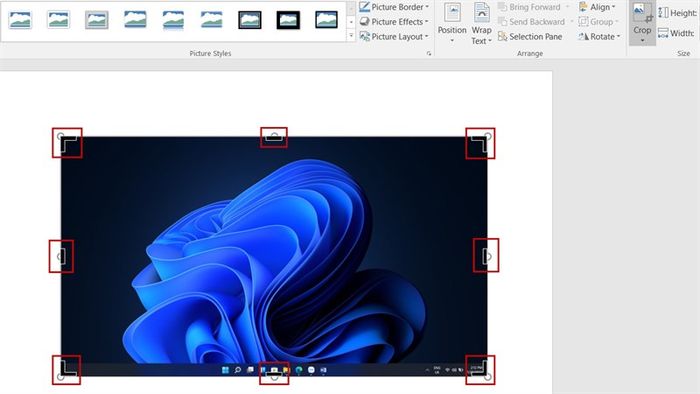Click the top-left corner crop handle

pyautogui.click(x=67, y=143)
